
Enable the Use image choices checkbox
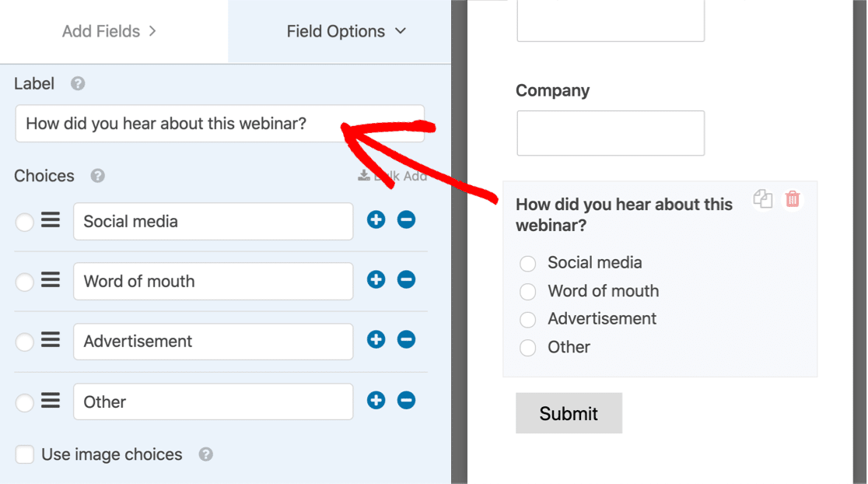[x=24, y=454]
